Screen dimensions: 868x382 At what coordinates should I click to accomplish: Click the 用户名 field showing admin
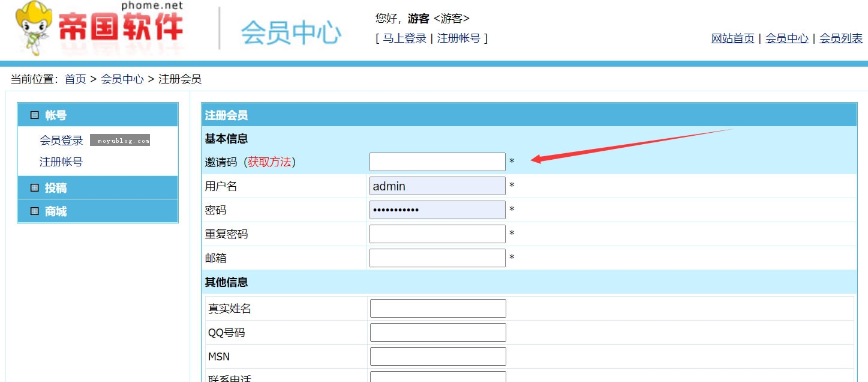[x=437, y=186]
